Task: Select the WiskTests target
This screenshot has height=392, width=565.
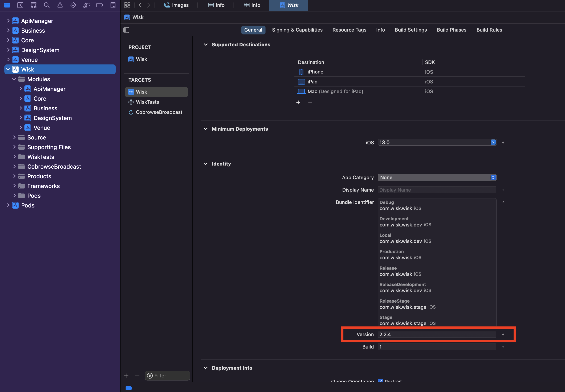Action: tap(156, 102)
